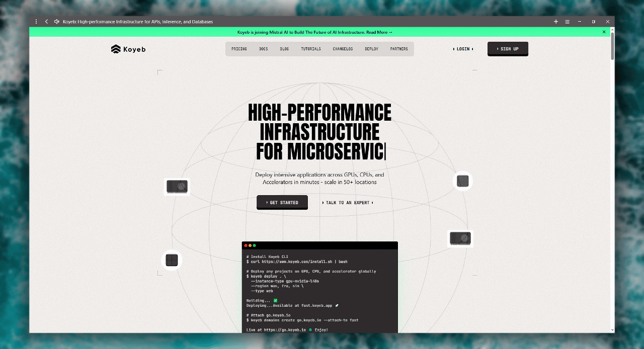Click Talk to an Expert link
Viewport: 644px width, 349px height.
[x=348, y=203]
